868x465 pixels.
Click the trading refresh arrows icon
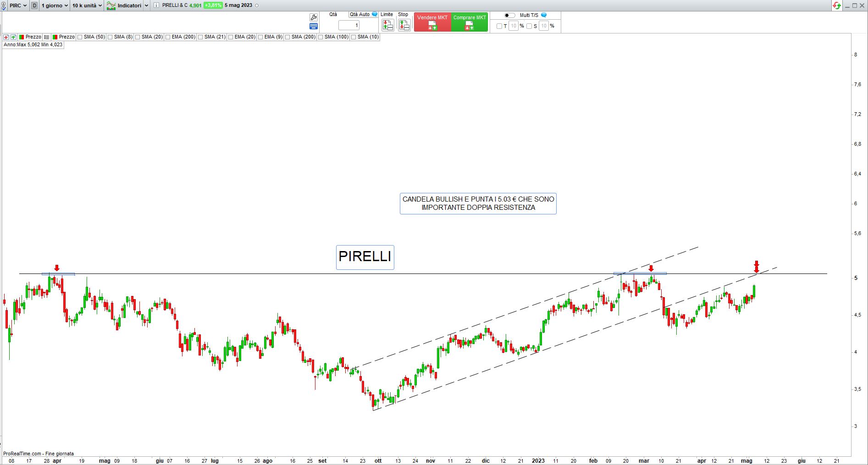(x=837, y=5)
